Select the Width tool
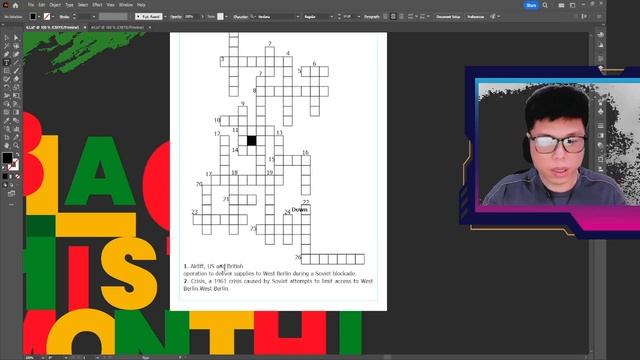The width and height of the screenshot is (640, 360). click(x=7, y=95)
